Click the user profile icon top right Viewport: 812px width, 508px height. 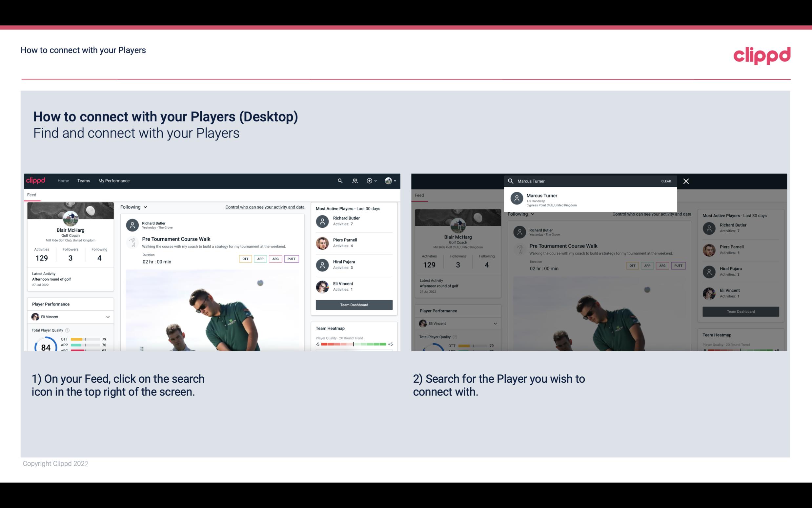[389, 180]
